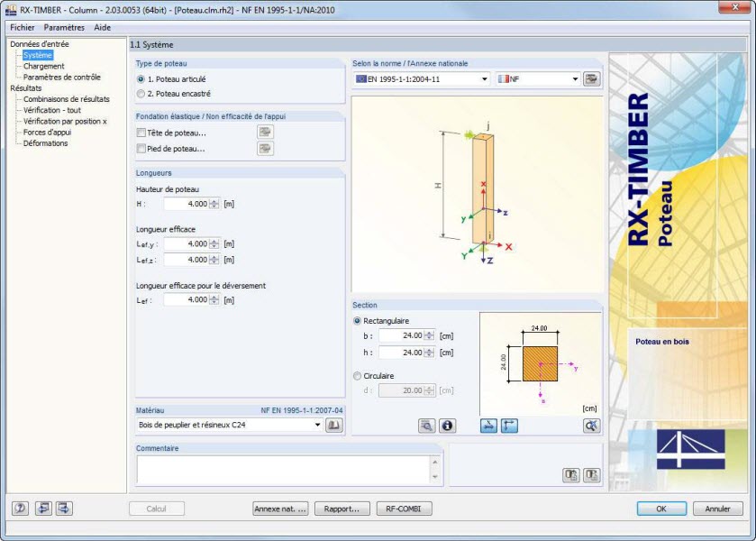Click section cross-section preview
This screenshot has height=541, width=756.
pos(541,364)
